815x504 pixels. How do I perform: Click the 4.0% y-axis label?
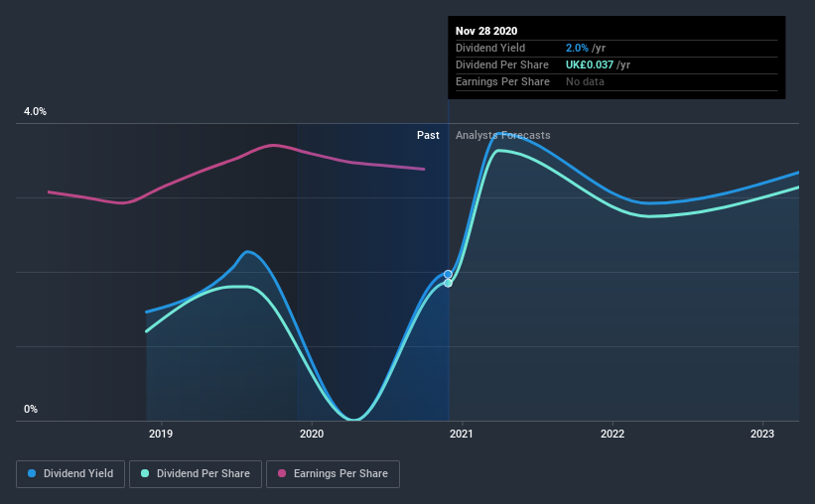click(35, 112)
